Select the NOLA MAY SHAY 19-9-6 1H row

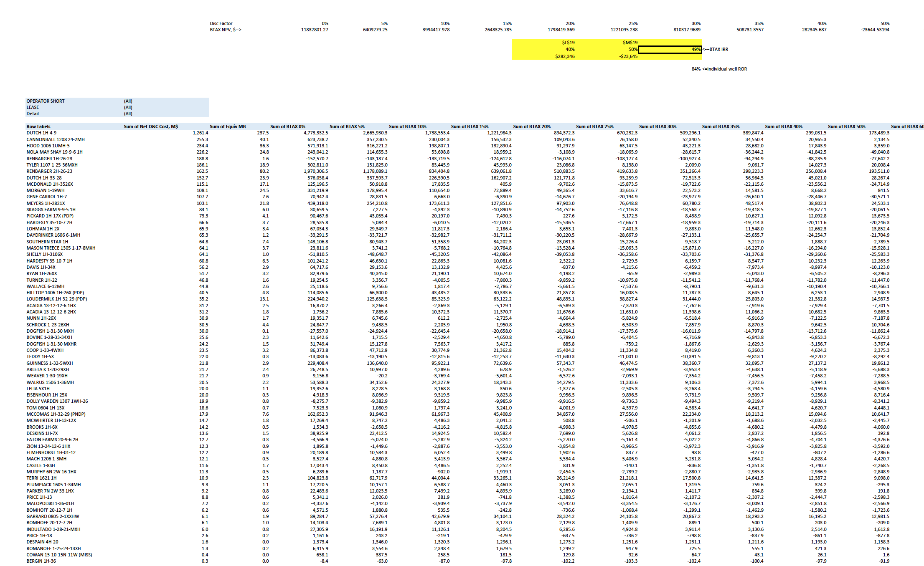pyautogui.click(x=54, y=152)
